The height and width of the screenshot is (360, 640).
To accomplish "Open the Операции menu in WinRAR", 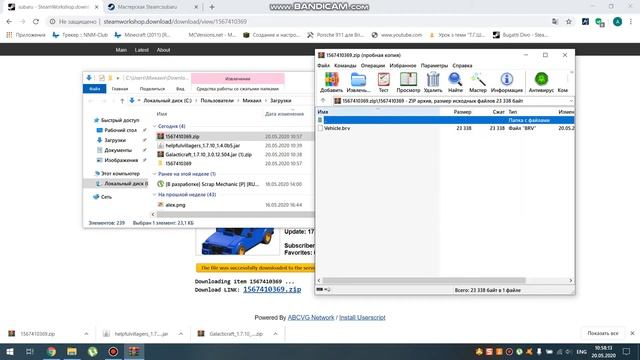I will 373,65.
